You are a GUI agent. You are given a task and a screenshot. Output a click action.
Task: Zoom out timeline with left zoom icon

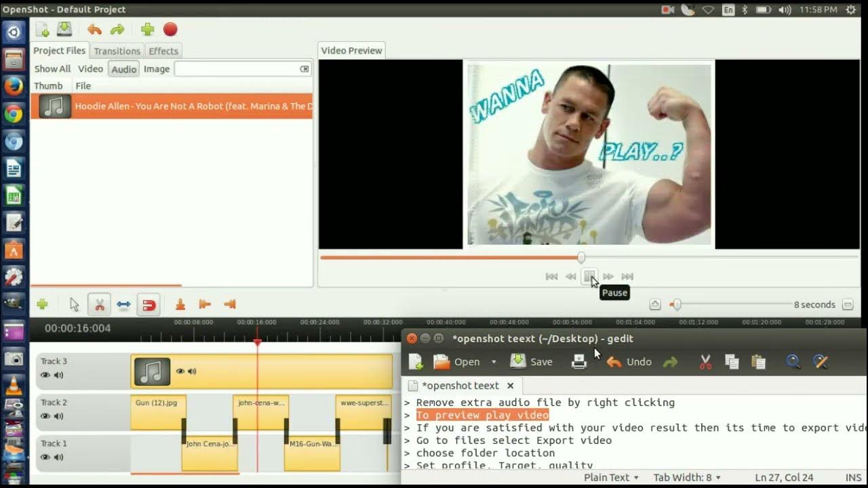tap(654, 305)
